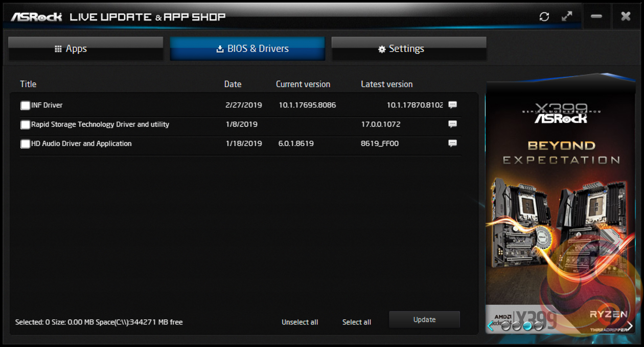Click the ASRock logo in title bar

click(x=37, y=17)
